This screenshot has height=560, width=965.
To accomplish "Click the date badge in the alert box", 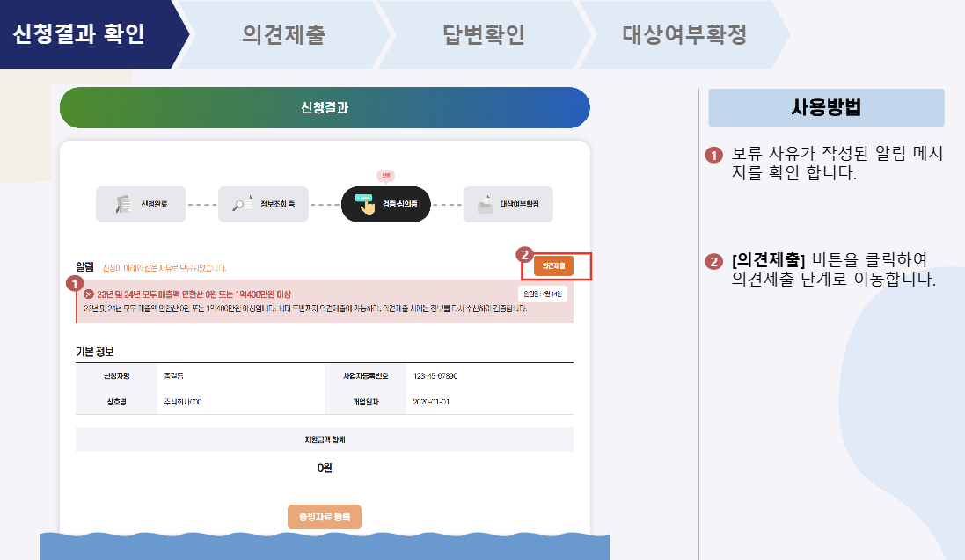I will [x=542, y=295].
